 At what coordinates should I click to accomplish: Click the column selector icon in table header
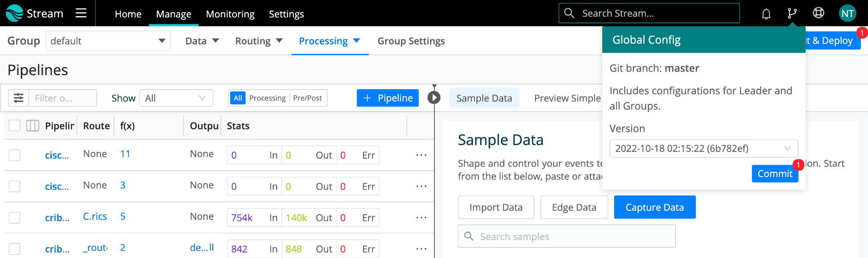(33, 126)
